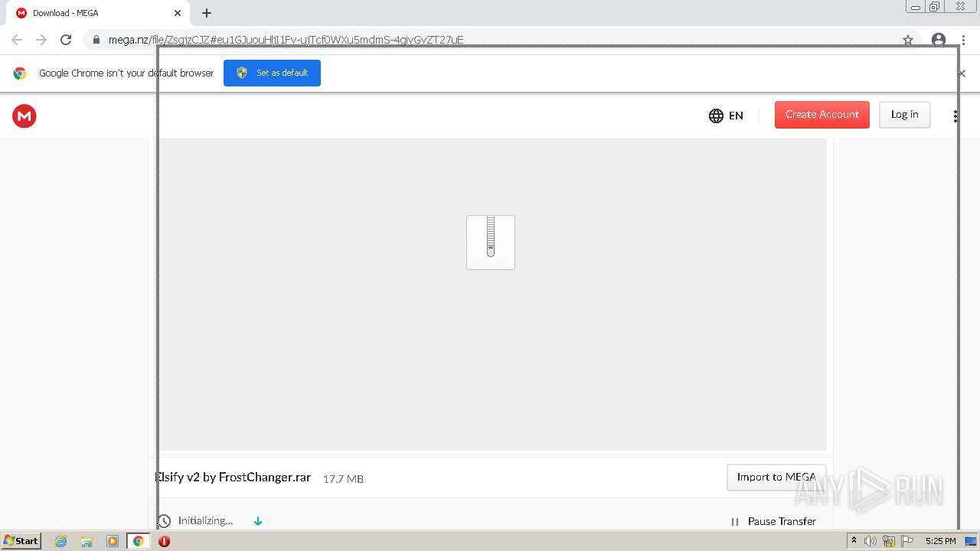Click the Pause Transfer button
Screen dimensions: 980x551
[773, 521]
